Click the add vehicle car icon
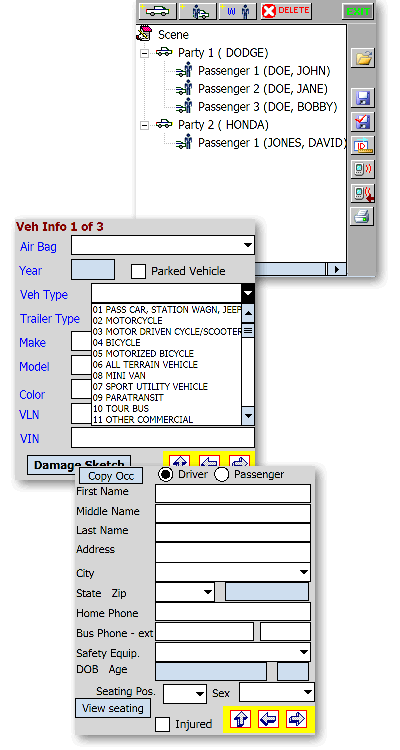400x750 pixels. (x=157, y=11)
